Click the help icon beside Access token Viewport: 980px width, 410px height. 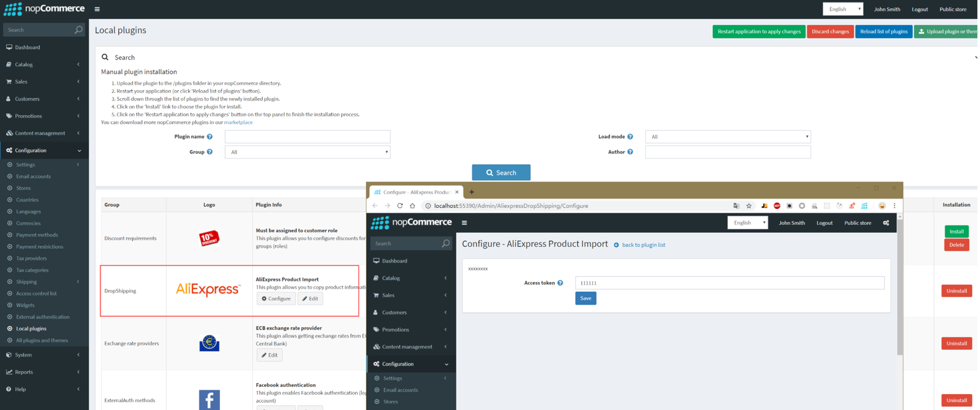[x=560, y=283]
